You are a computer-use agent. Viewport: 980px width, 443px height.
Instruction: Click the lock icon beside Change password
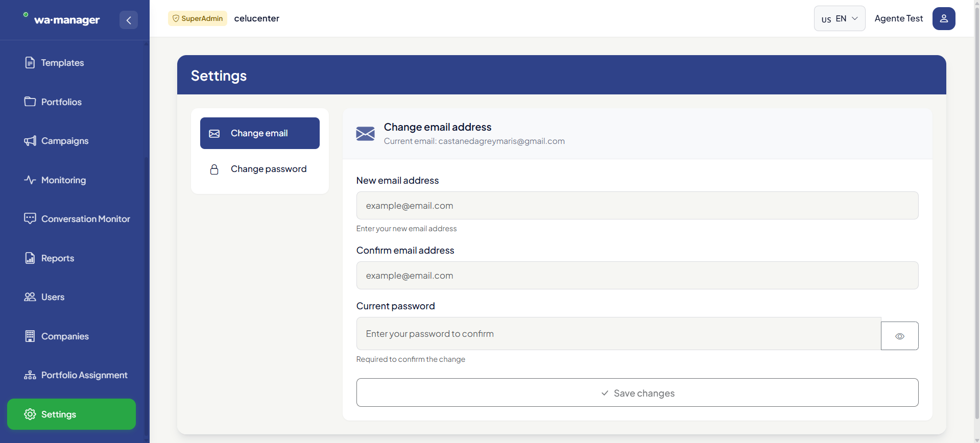coord(214,169)
